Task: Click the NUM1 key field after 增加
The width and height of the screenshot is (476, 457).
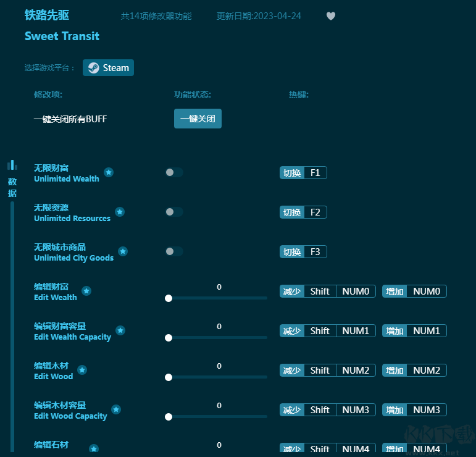Action: coord(426,331)
